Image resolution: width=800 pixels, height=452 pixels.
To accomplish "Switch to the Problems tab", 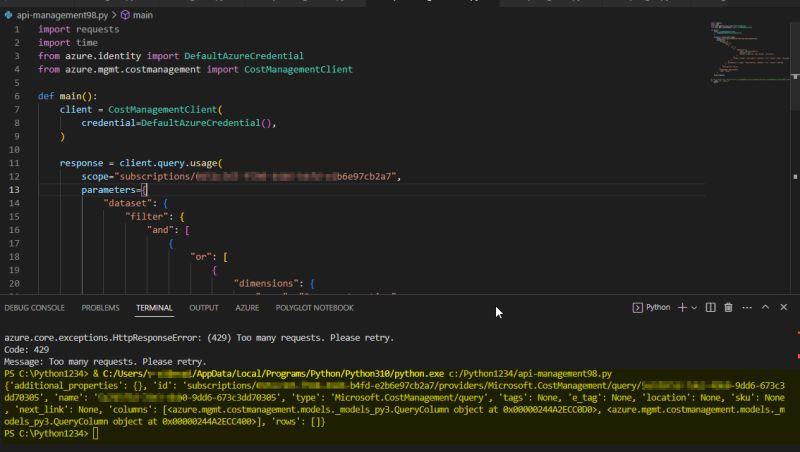I will (x=101, y=308).
